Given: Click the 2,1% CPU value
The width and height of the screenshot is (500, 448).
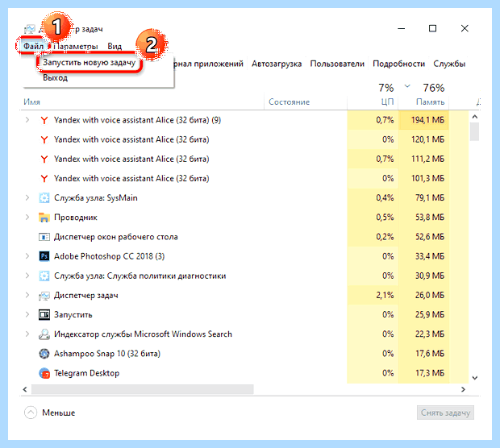Looking at the screenshot, I should 385,296.
